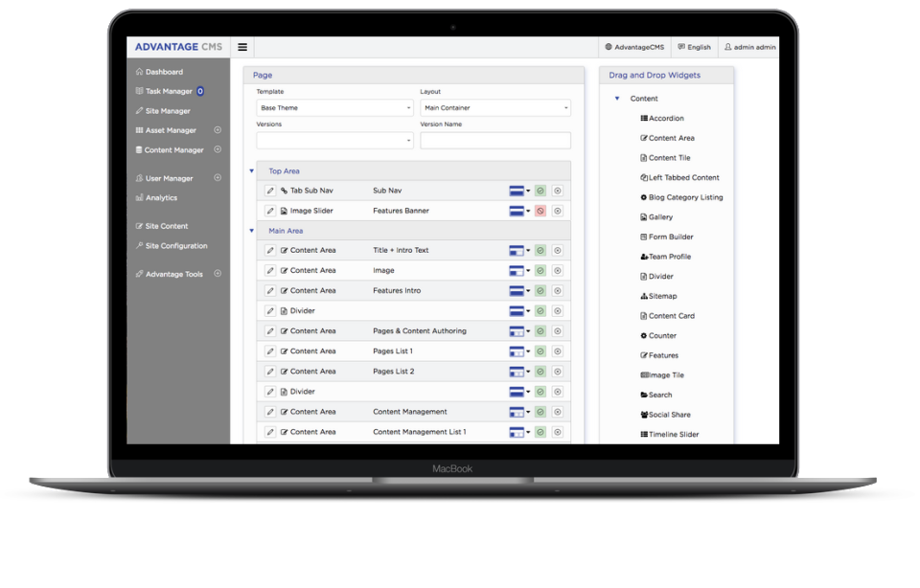This screenshot has width=920, height=588.
Task: Go to Site Configuration
Action: coord(174,245)
